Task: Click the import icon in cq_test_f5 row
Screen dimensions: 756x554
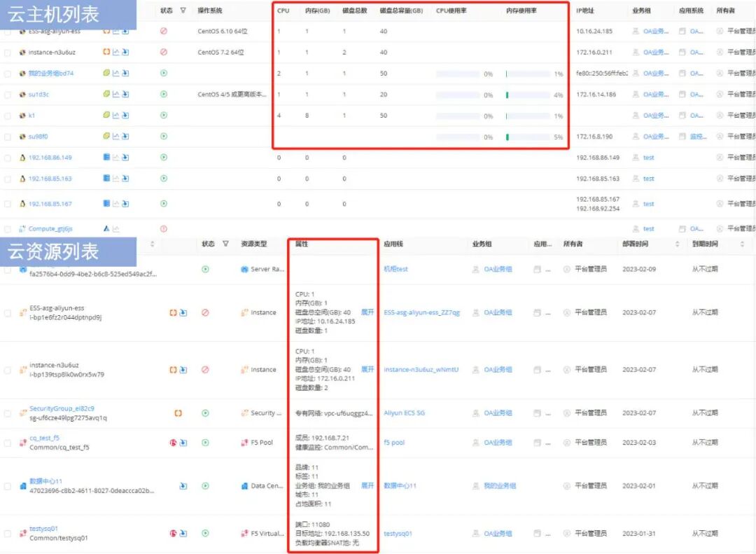Action: [183, 443]
